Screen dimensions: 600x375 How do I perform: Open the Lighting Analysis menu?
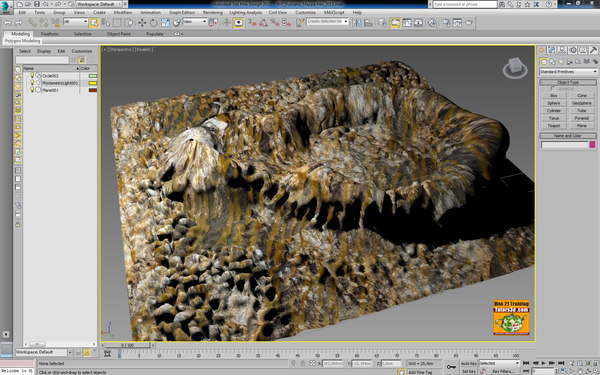point(245,12)
